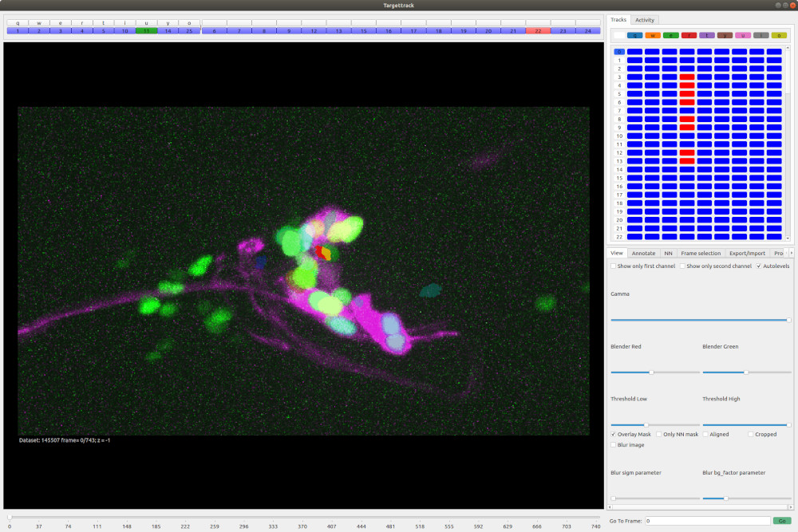This screenshot has width=798, height=532.
Task: Open the Annotate tab
Action: [643, 253]
